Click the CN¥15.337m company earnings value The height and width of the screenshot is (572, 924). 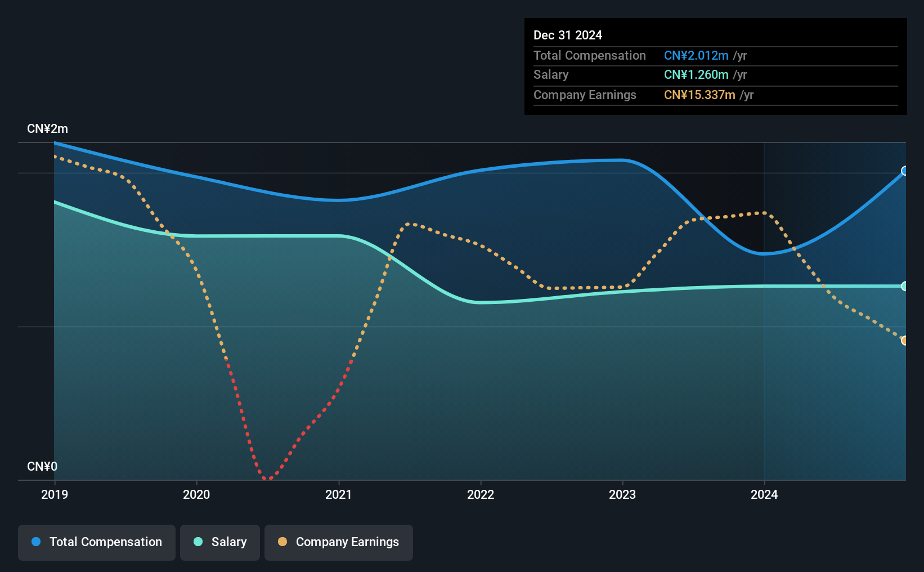point(699,95)
